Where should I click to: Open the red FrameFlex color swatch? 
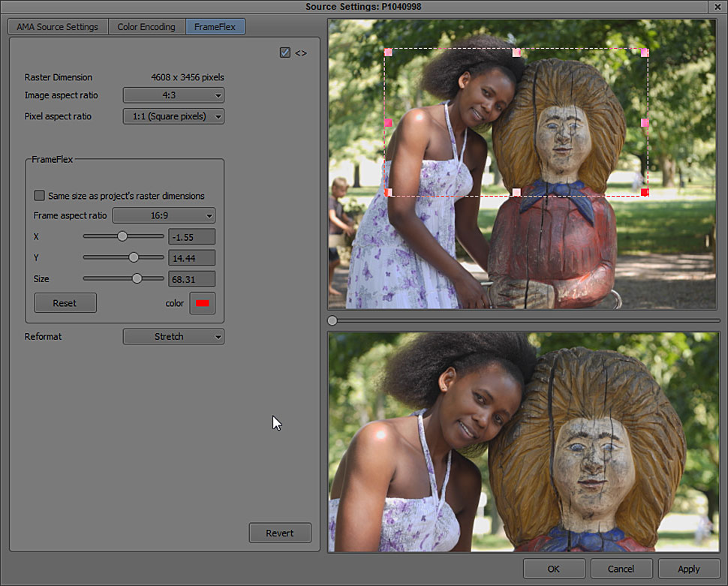click(202, 303)
